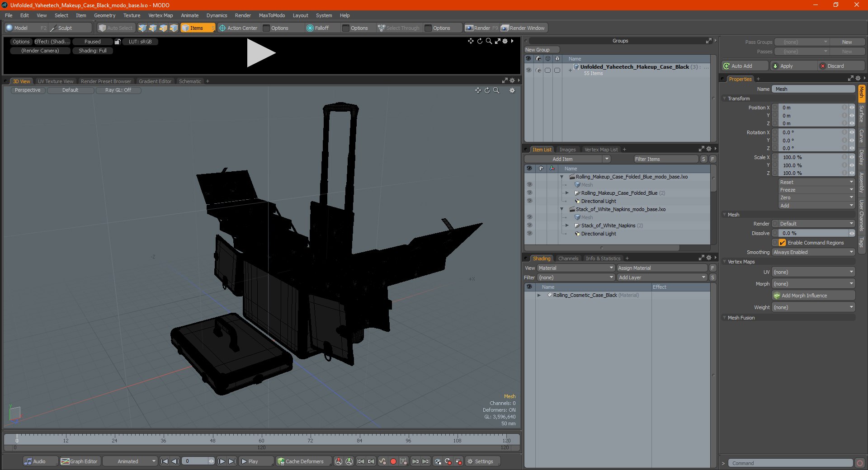868x470 pixels.
Task: Maximize the Shading panel with expand arrows
Action: [702, 258]
